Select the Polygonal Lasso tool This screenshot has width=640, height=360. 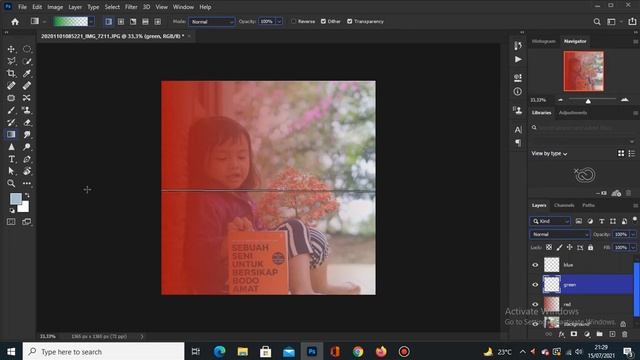tap(11, 61)
